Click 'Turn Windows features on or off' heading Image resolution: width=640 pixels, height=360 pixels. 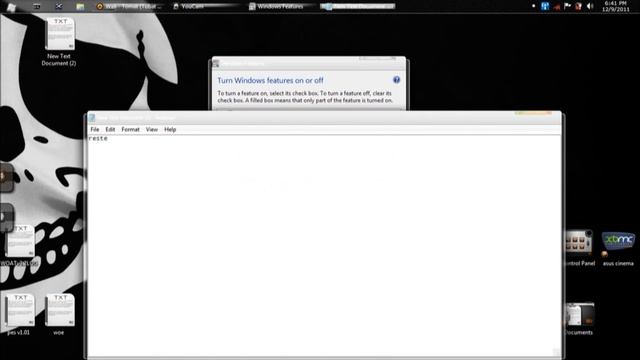pos(270,80)
